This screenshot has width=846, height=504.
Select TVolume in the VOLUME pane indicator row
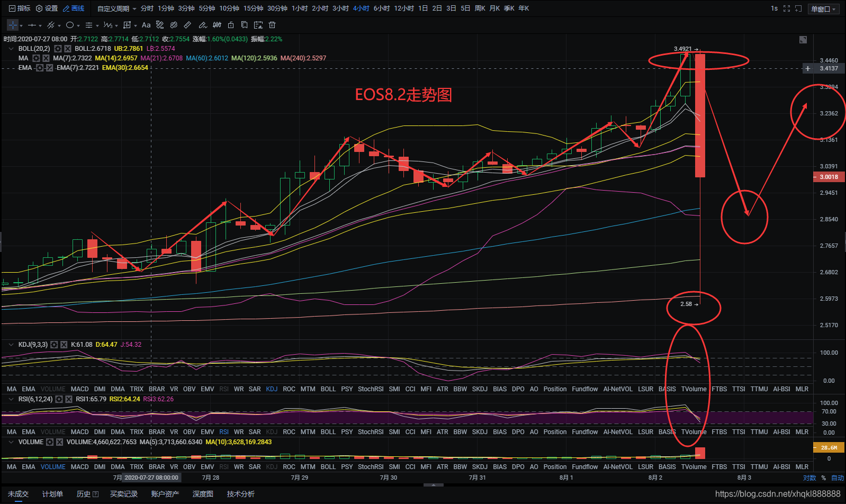click(694, 467)
